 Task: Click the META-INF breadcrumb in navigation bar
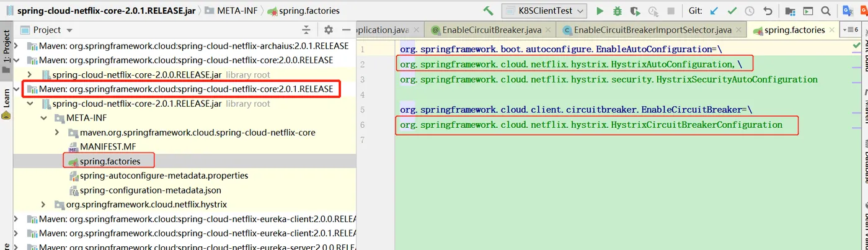(230, 11)
